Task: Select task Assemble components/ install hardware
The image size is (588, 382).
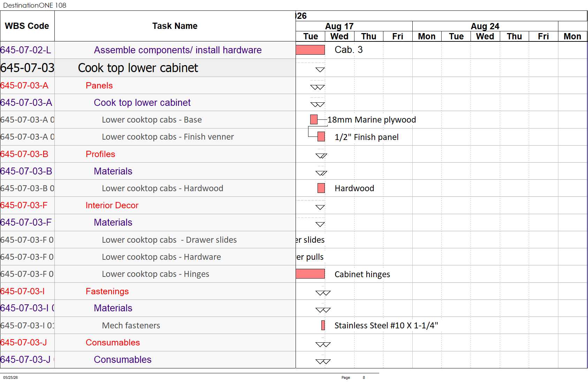Action: point(178,50)
